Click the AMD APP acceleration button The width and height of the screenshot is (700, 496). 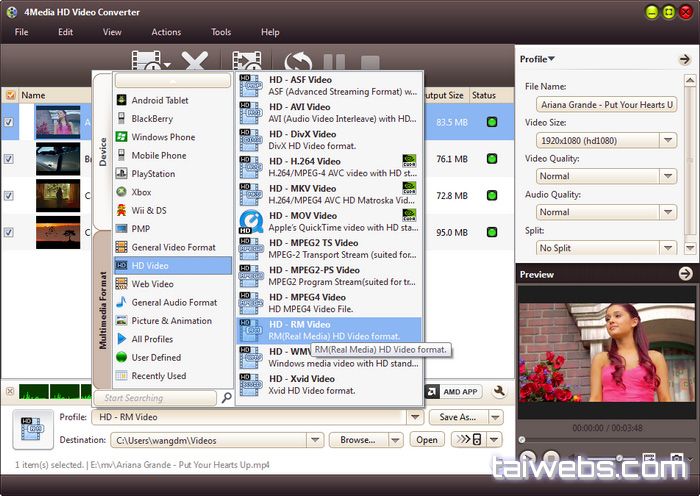tap(453, 392)
